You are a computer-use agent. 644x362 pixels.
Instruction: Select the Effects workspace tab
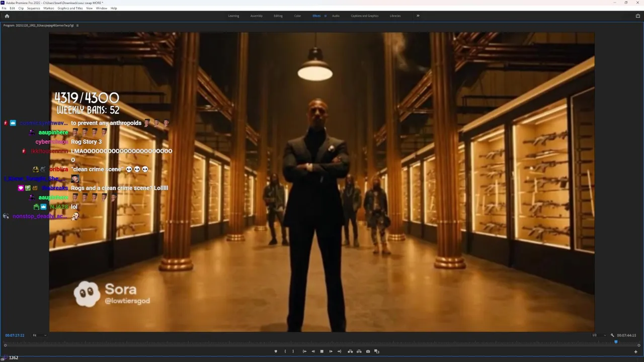[x=316, y=16]
